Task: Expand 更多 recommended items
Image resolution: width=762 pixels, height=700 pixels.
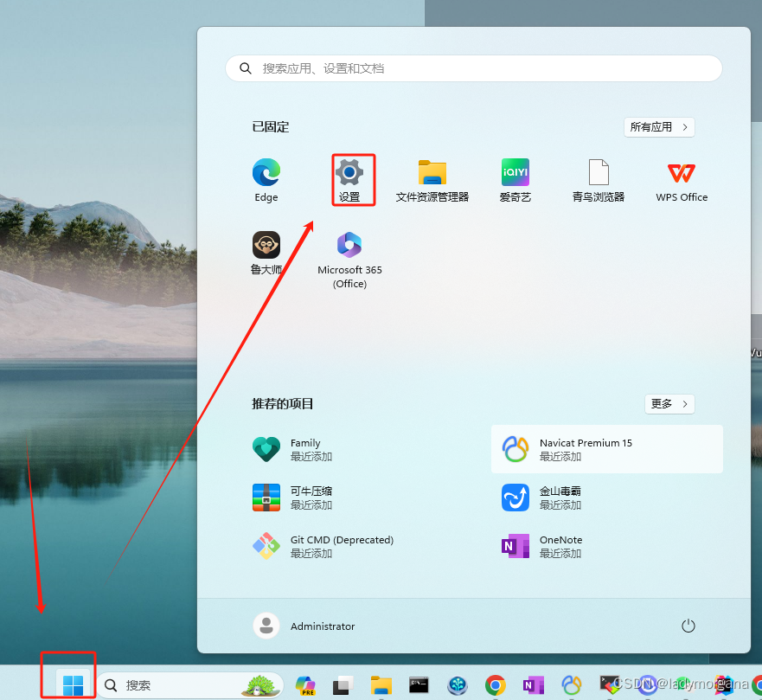Action: (669, 404)
